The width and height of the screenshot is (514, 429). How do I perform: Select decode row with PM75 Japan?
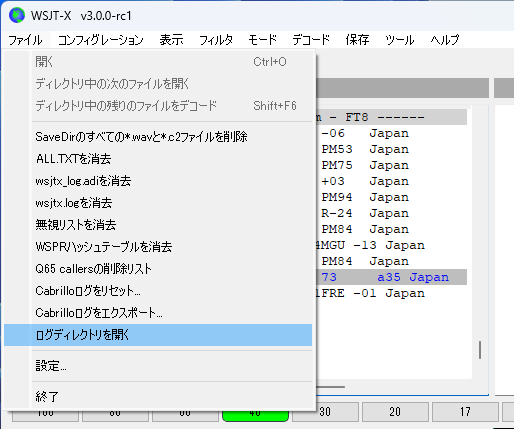point(392,165)
